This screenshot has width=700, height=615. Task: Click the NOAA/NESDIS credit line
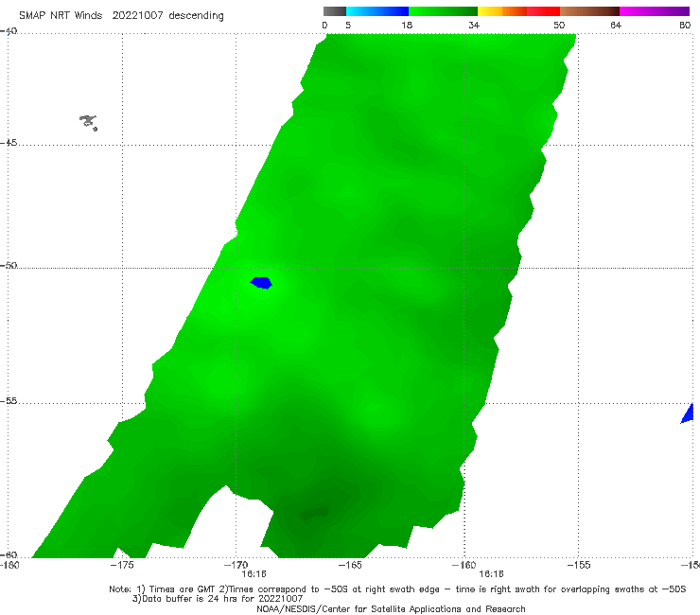391,609
